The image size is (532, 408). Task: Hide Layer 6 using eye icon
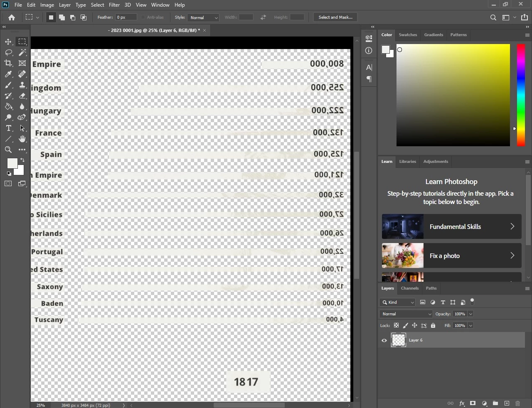click(x=384, y=340)
